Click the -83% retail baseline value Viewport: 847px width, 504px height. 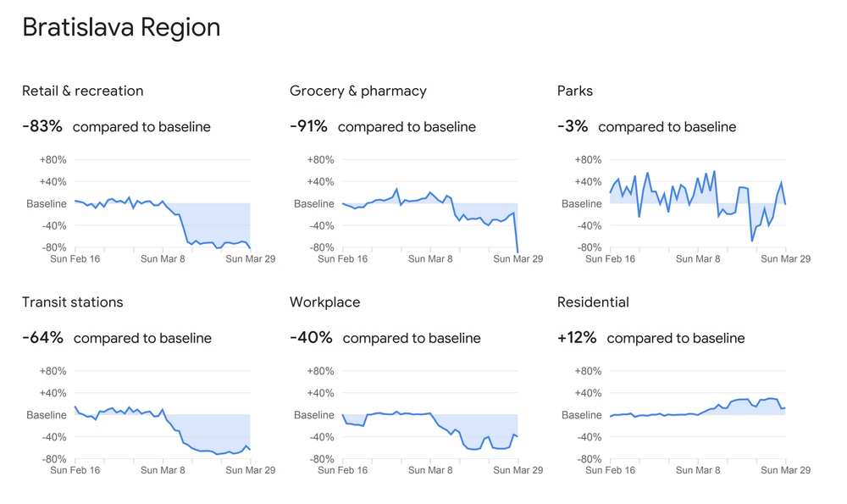[42, 126]
